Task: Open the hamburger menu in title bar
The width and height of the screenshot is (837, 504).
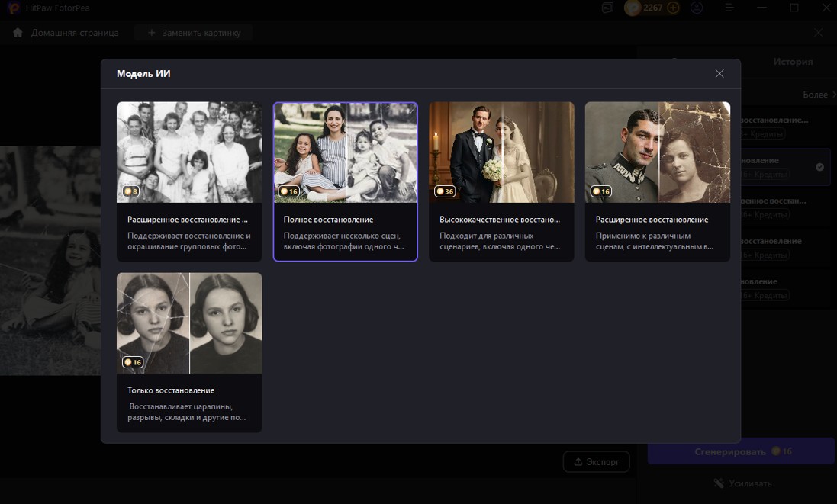Action: click(x=729, y=8)
